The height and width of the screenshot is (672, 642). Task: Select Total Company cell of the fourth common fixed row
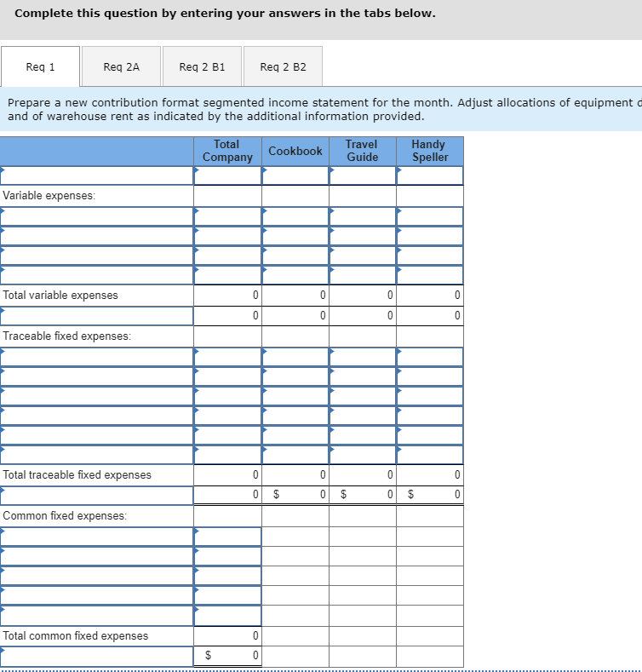(227, 595)
